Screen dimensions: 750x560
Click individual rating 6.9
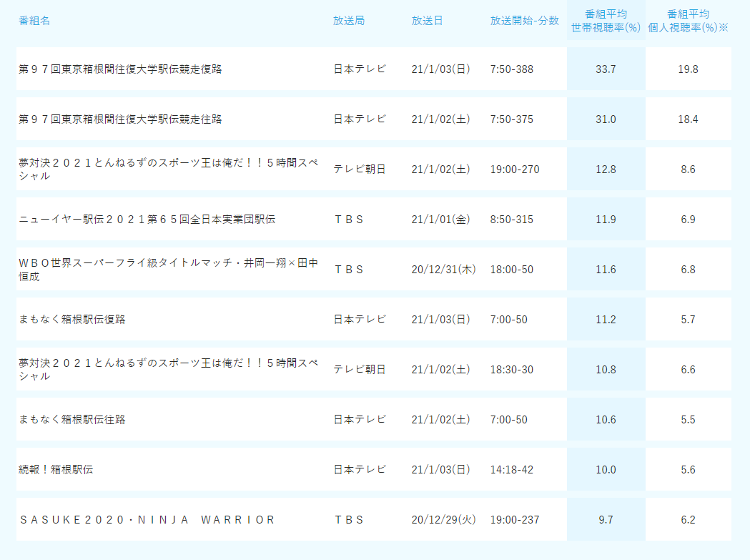point(688,220)
